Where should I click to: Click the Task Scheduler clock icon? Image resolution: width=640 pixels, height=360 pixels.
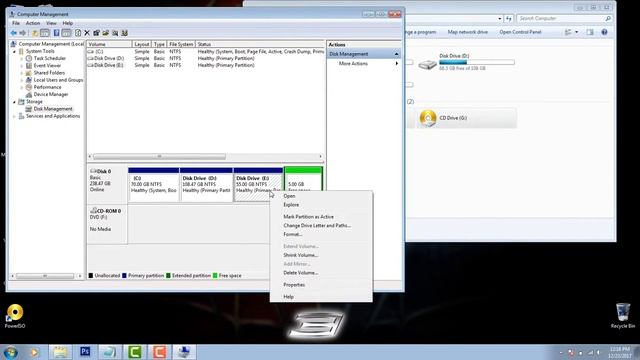point(29,58)
